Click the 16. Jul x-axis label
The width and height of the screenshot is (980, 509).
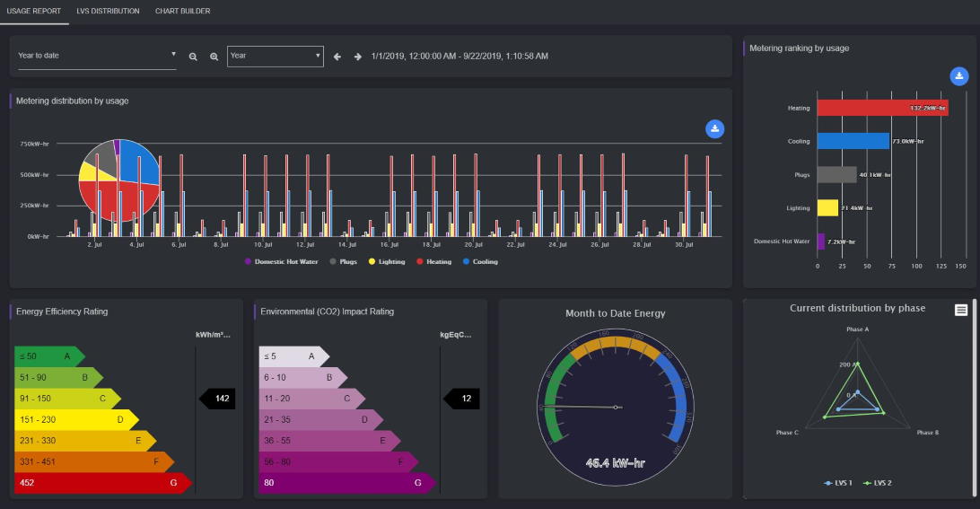coord(389,244)
